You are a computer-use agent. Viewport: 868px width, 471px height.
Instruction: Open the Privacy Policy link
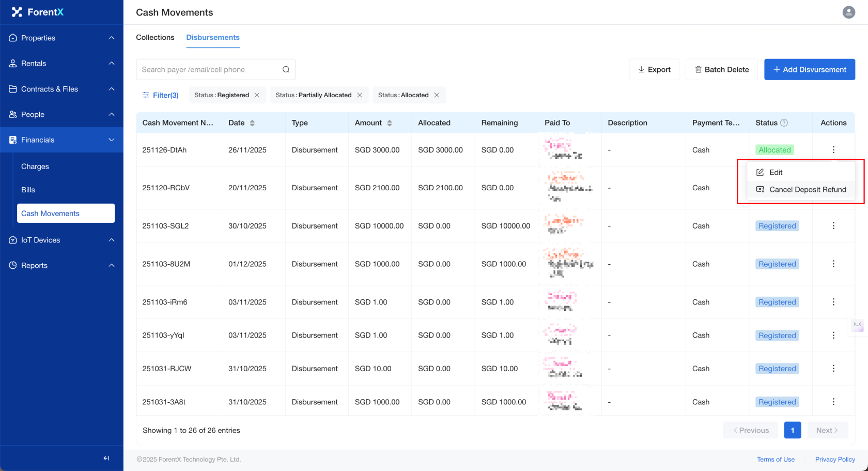tap(835, 459)
